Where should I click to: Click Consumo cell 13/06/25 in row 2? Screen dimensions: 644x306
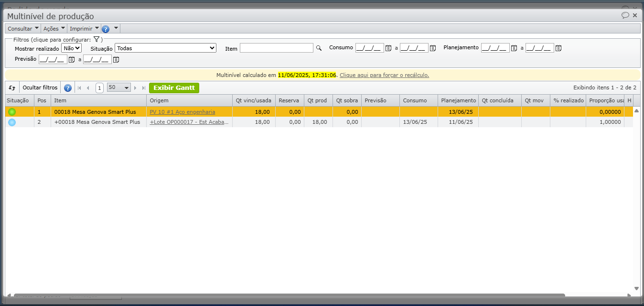point(419,122)
